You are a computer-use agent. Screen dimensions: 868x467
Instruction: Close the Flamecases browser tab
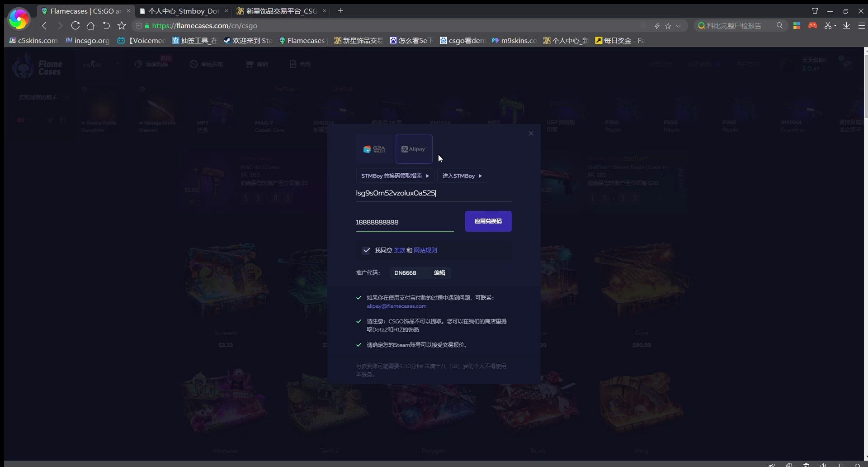tap(128, 11)
